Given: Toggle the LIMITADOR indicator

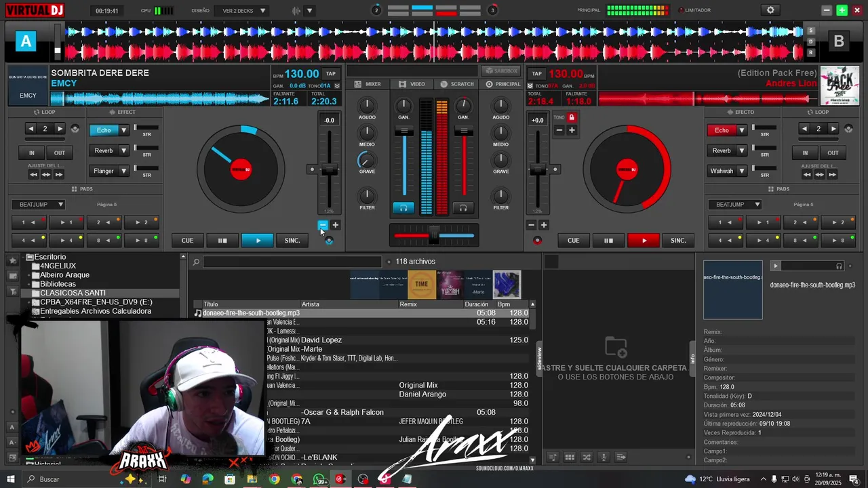Looking at the screenshot, I should point(694,10).
